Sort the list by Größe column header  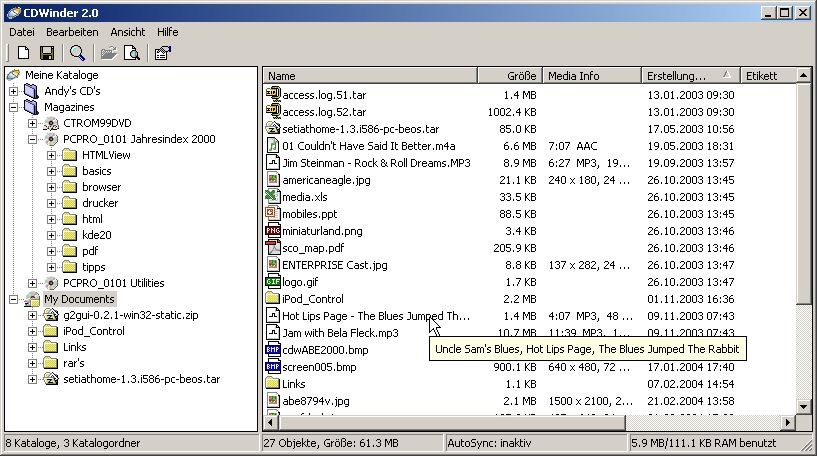coord(509,76)
